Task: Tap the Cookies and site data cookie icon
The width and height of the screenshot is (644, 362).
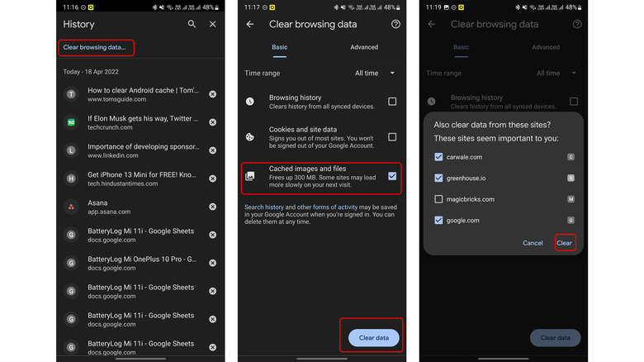Action: tap(249, 137)
